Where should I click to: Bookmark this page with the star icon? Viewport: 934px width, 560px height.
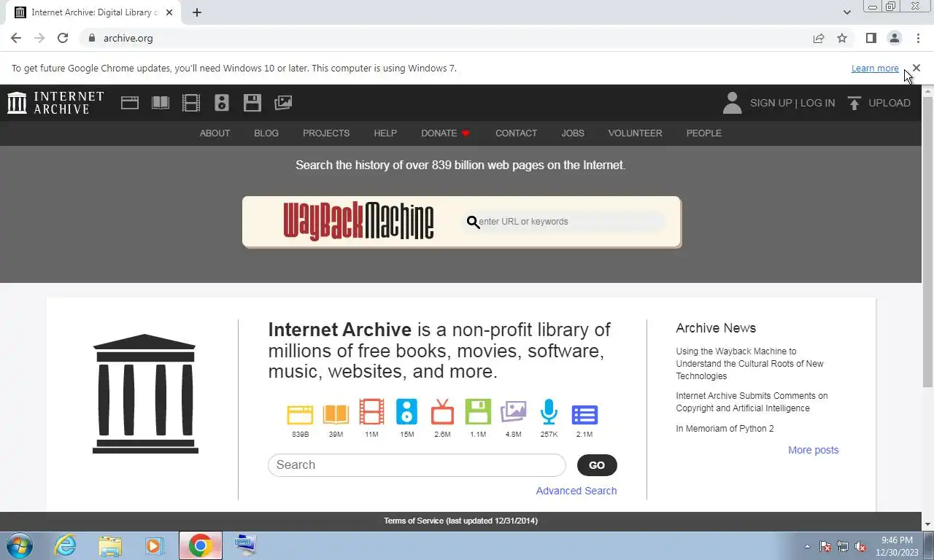842,38
